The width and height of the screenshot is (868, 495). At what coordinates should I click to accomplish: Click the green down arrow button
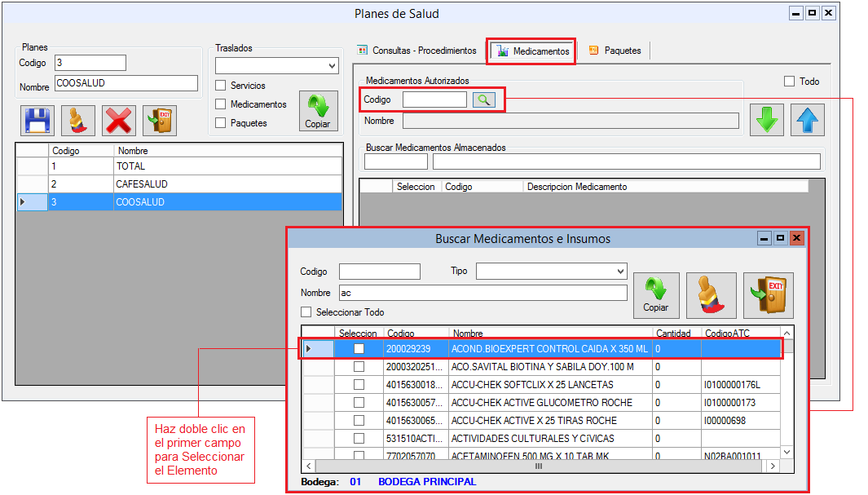[x=766, y=120]
